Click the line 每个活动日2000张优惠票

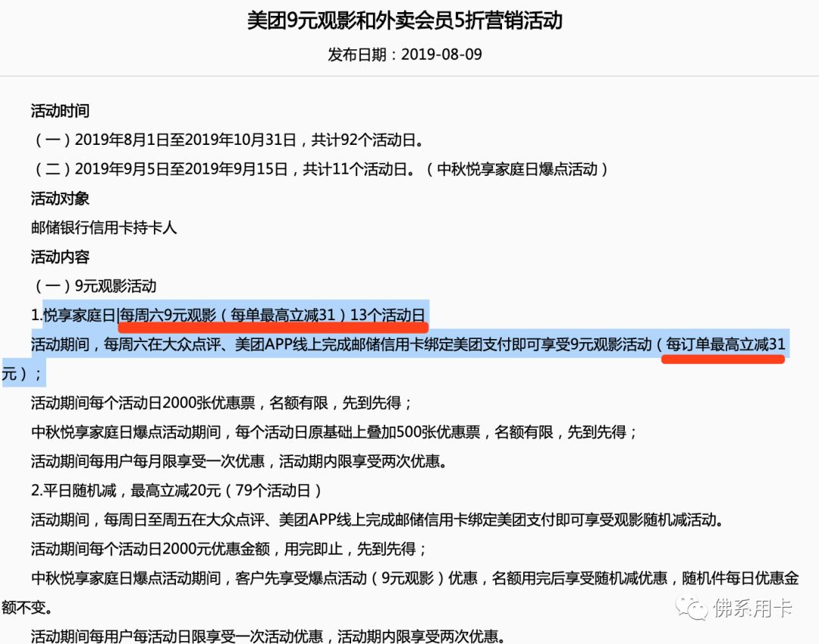221,403
